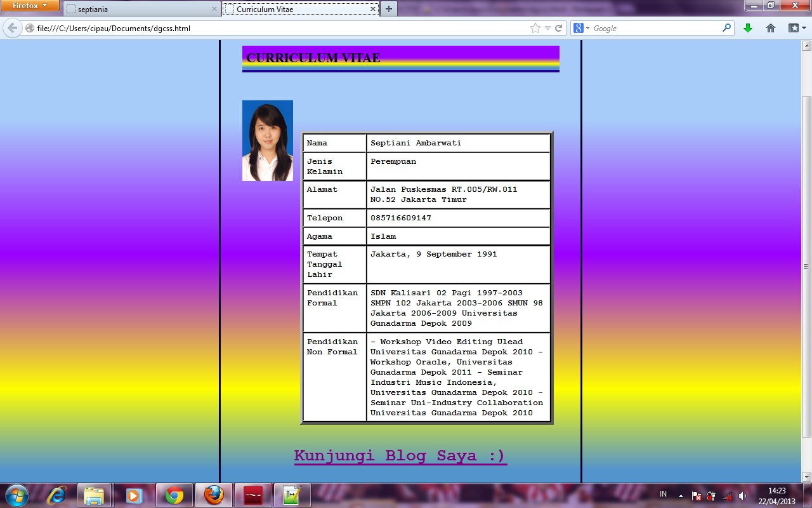Click the volume icon in the system tray

click(742, 495)
